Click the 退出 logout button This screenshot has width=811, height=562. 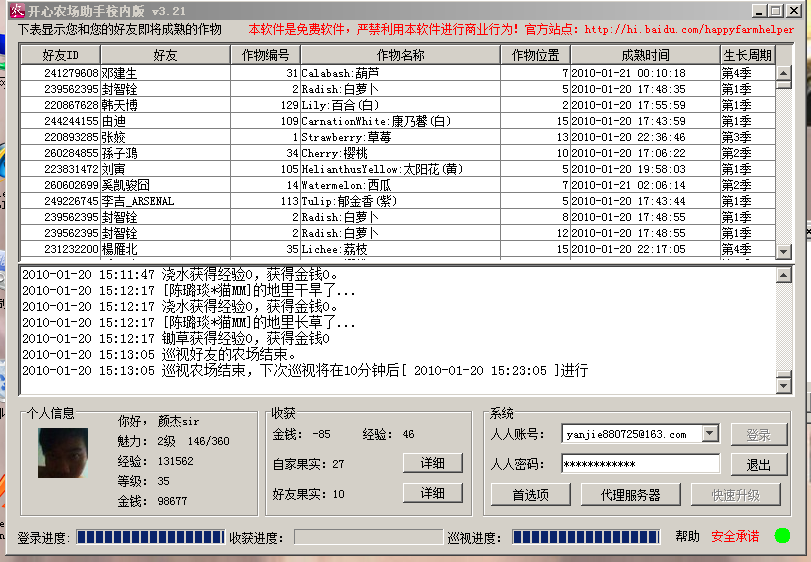(758, 465)
